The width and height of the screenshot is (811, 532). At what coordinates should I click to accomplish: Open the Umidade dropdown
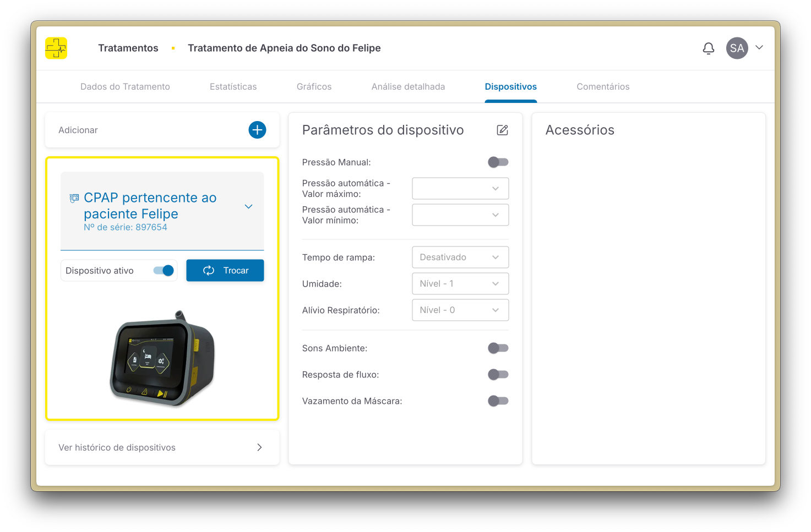[x=460, y=283]
